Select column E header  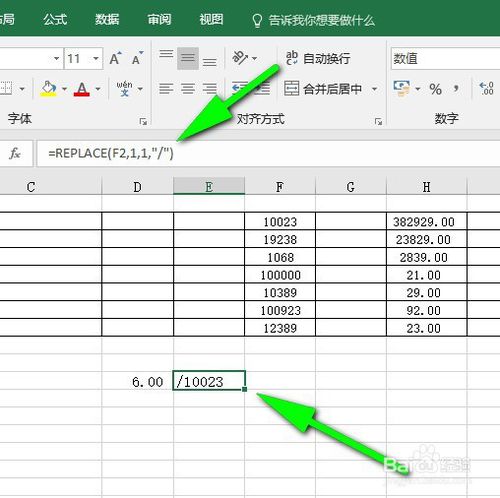(x=209, y=187)
